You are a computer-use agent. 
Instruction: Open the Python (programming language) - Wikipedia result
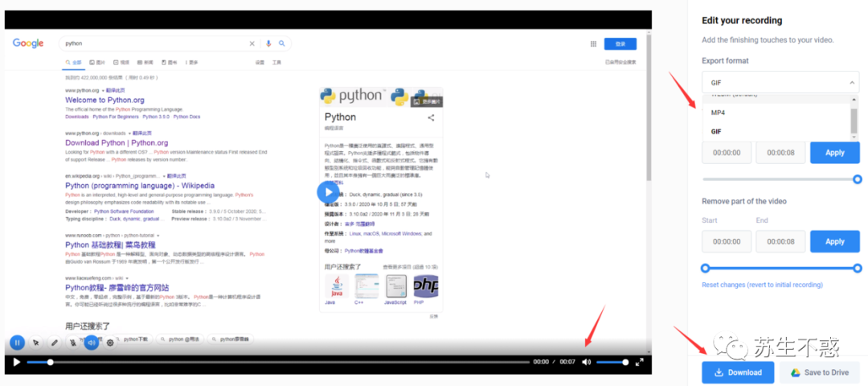click(140, 186)
